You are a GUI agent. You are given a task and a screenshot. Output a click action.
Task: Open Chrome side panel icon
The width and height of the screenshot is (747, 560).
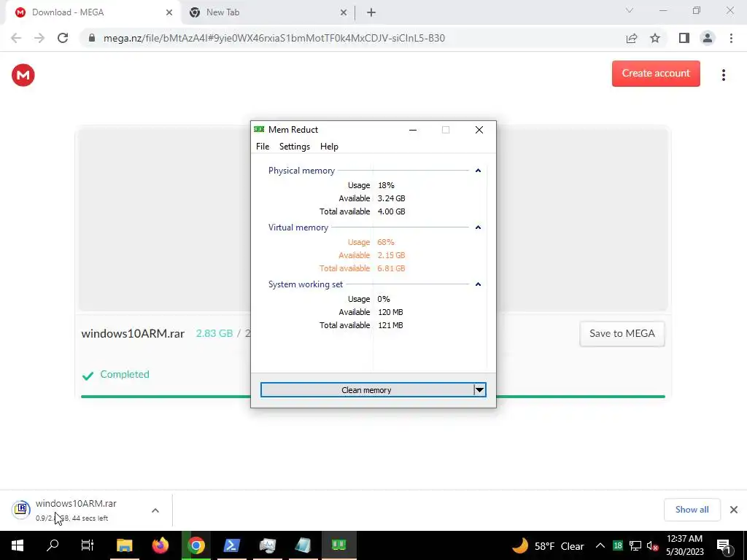click(684, 38)
